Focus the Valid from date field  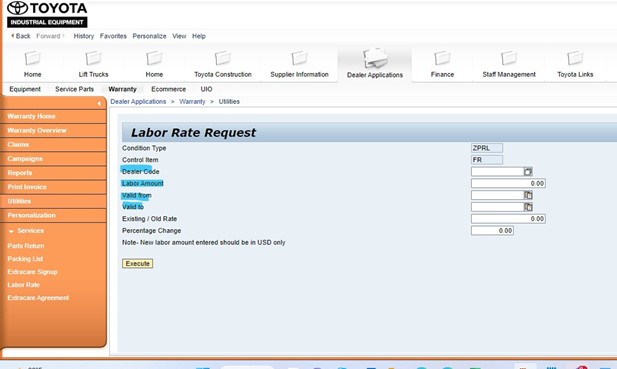tap(497, 195)
